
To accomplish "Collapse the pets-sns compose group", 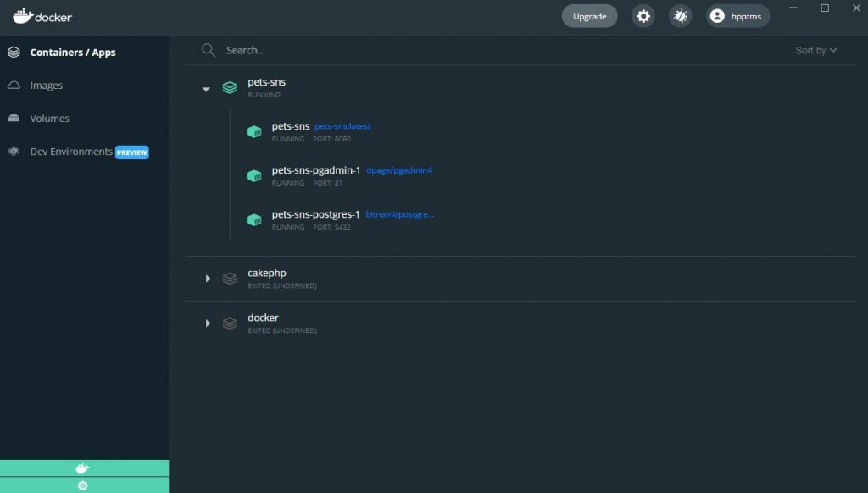I will (x=206, y=88).
